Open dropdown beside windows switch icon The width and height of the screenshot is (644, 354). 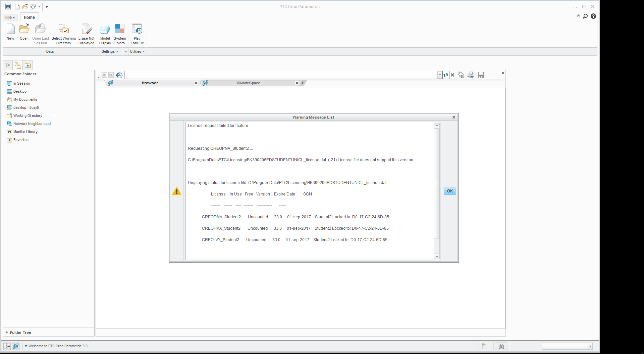[x=39, y=7]
